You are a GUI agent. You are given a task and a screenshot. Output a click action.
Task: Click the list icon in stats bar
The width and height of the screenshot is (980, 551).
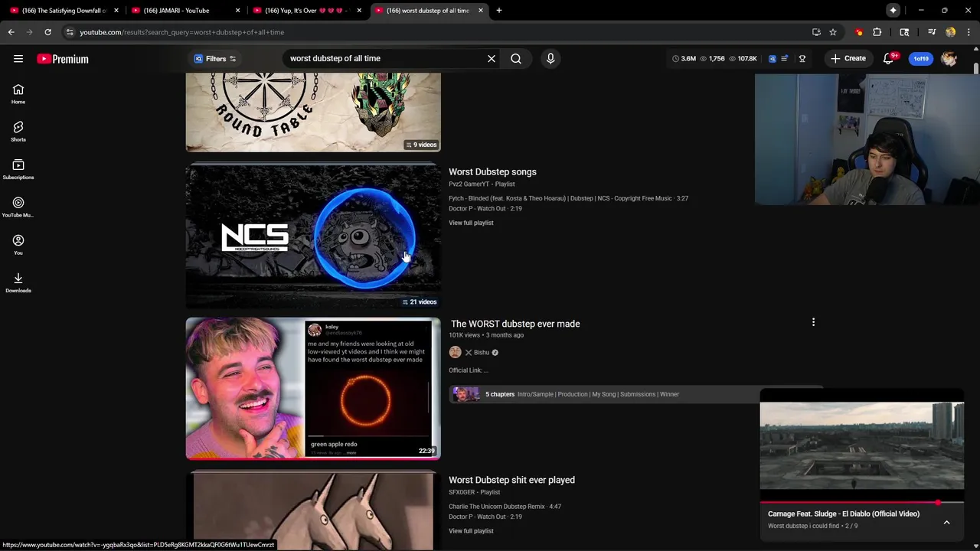pos(785,59)
